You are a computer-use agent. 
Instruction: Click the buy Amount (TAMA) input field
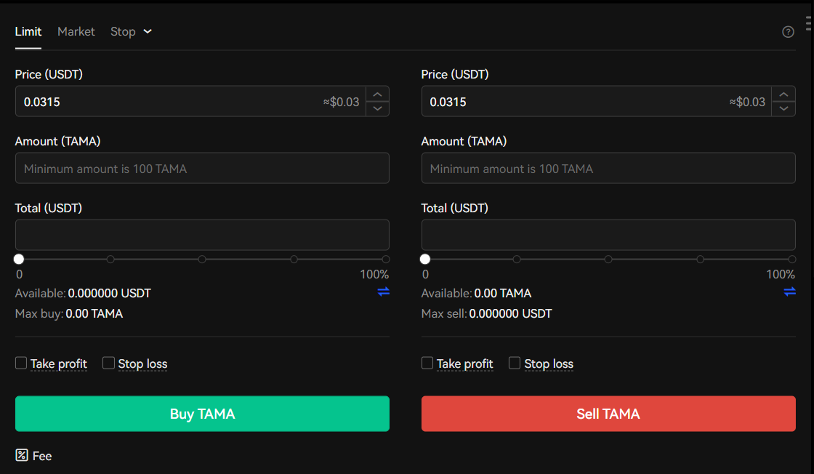(202, 168)
